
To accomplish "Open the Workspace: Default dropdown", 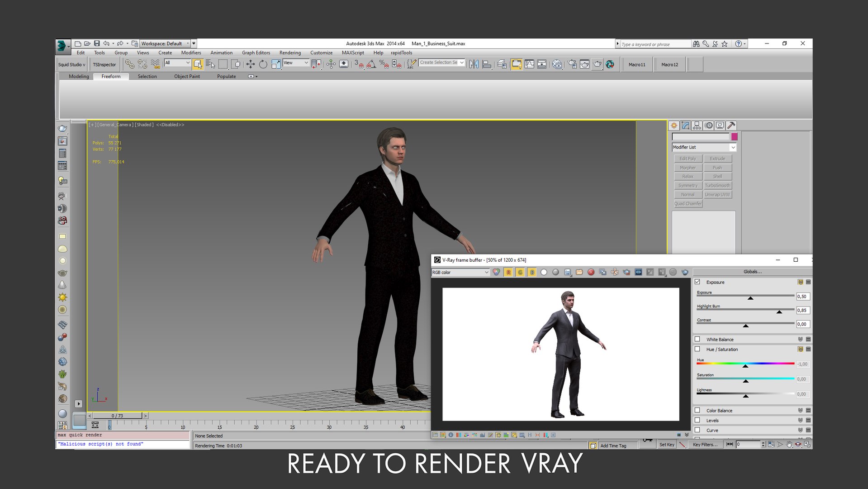I will point(165,43).
